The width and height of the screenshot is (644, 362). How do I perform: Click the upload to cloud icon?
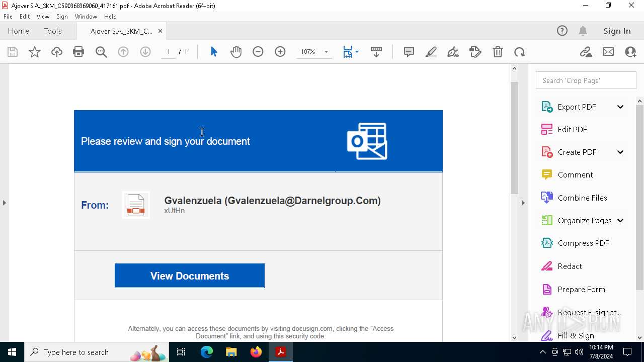tap(57, 52)
